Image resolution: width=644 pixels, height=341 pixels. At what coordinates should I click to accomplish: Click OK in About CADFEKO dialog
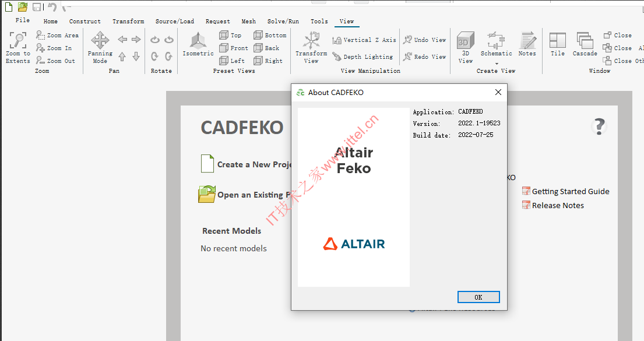[478, 297]
